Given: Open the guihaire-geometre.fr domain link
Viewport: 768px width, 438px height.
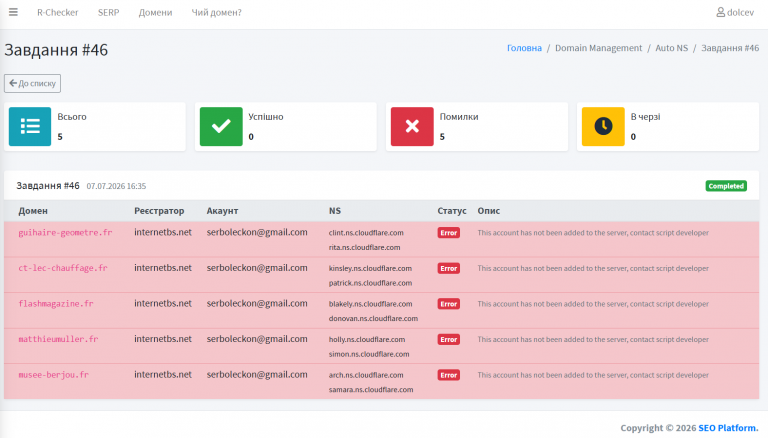Looking at the screenshot, I should [x=65, y=233].
